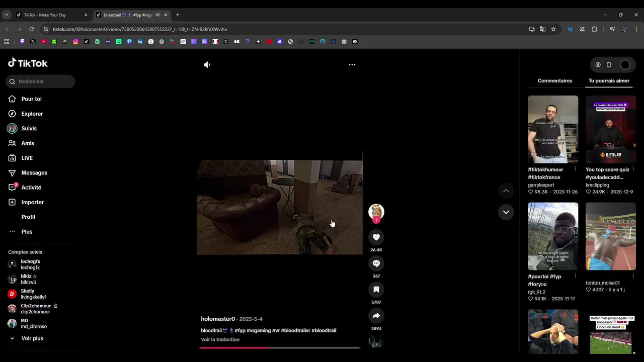Open rgk_91.2 #pourtoi video thumbnail
The width and height of the screenshot is (644, 362).
click(x=553, y=236)
